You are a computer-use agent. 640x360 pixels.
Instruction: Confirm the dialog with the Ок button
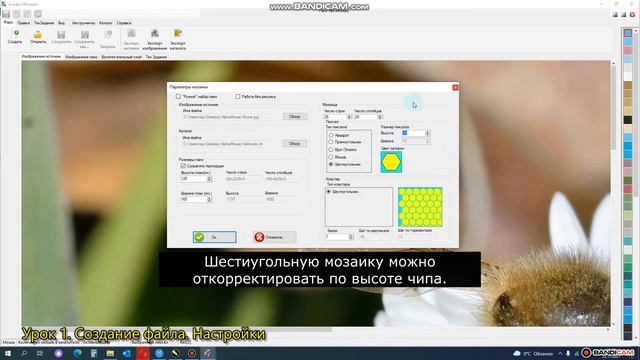[214, 237]
